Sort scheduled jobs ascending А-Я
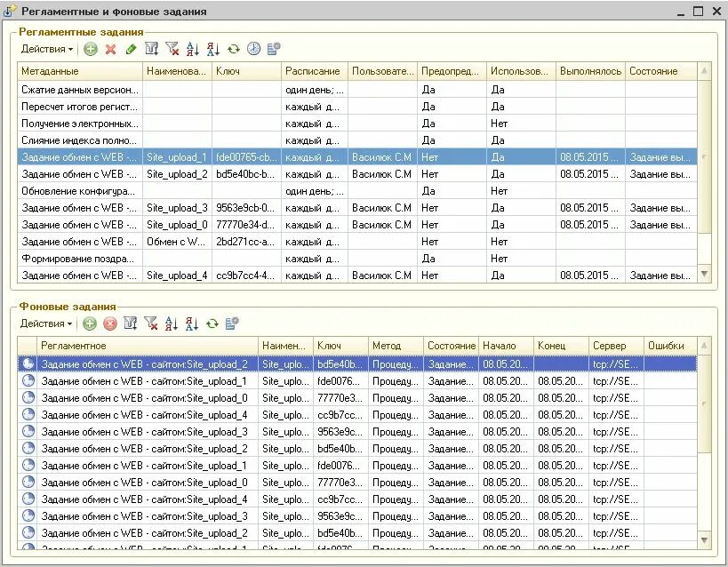The width and height of the screenshot is (728, 567). [x=192, y=49]
